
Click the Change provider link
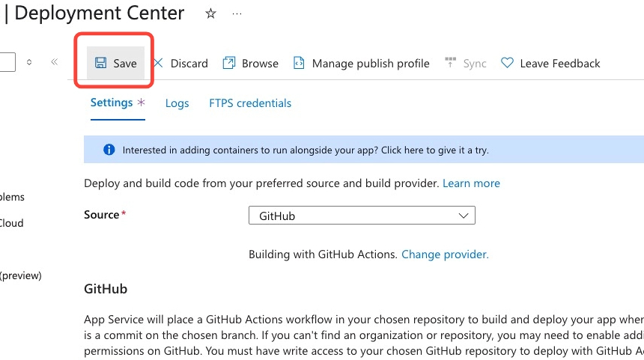point(445,254)
